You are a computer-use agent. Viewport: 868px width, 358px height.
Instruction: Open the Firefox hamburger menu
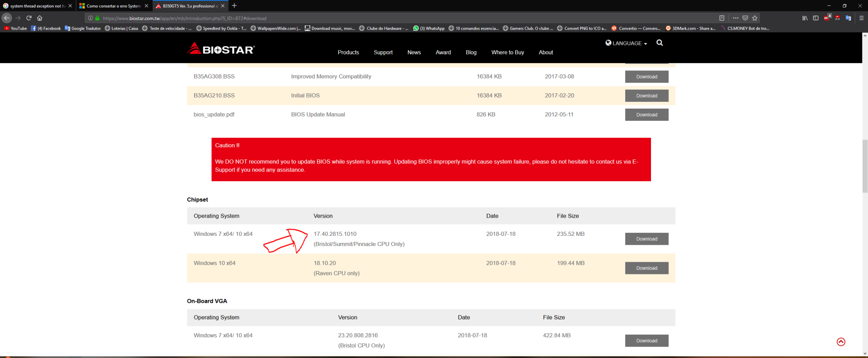coord(861,18)
